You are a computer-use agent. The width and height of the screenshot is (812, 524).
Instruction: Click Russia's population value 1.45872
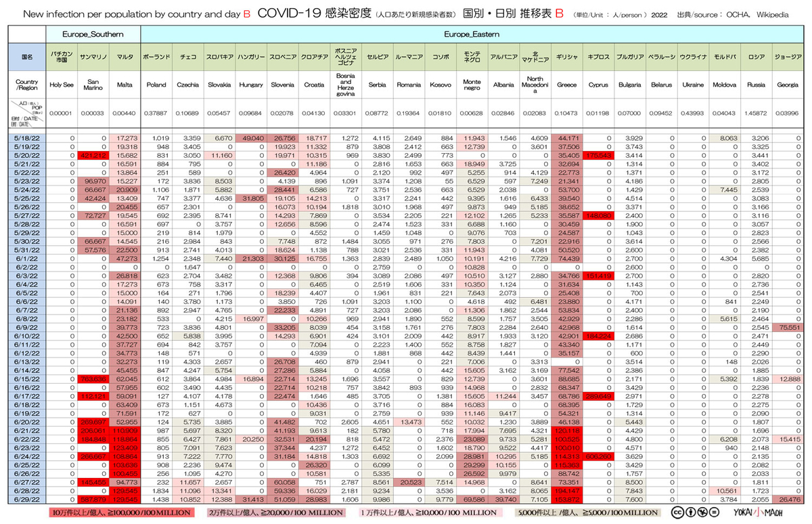point(756,112)
